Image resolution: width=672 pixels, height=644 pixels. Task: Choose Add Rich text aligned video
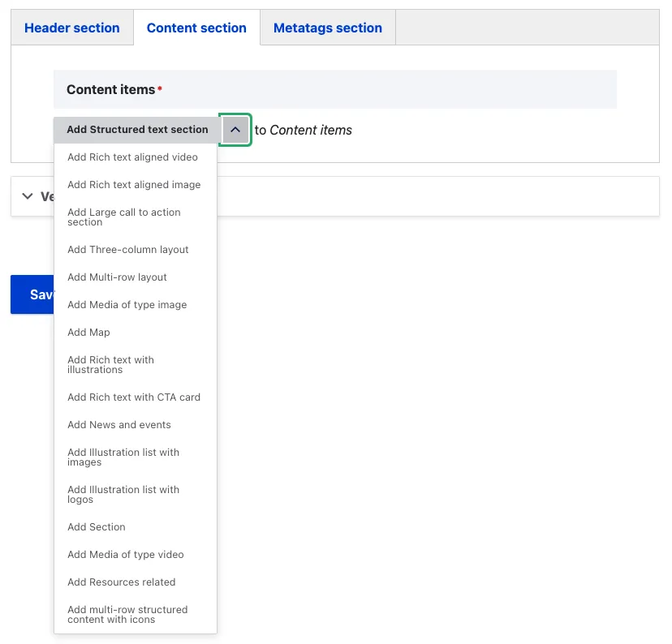click(132, 157)
